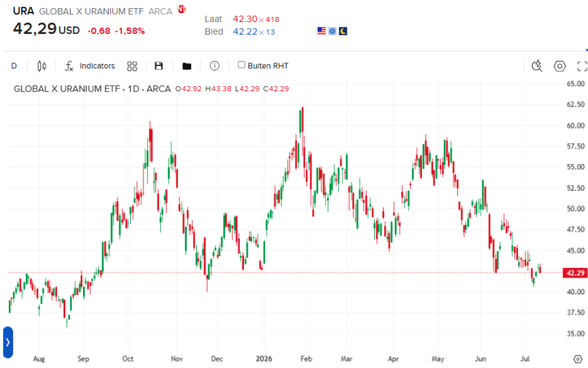Enable the Buiten RHT checkbox
The width and height of the screenshot is (588, 368).
tap(242, 65)
